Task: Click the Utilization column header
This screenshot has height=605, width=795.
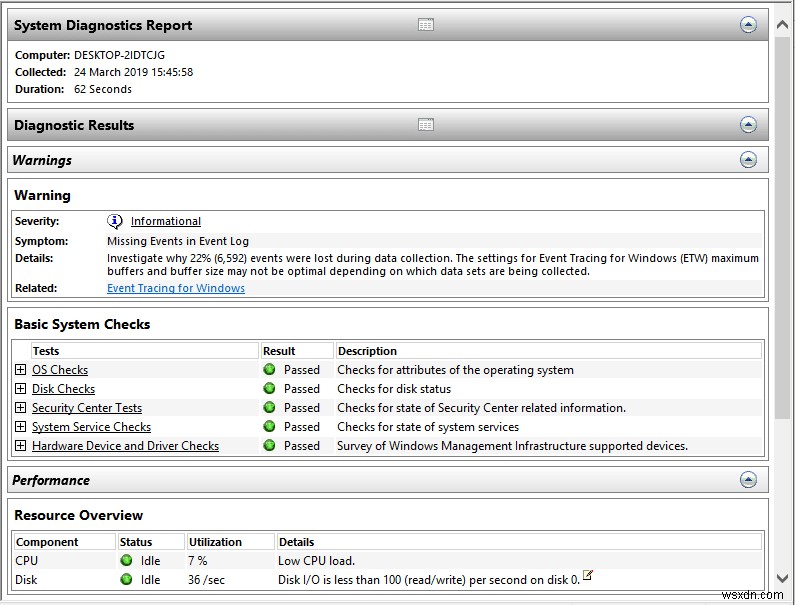Action: (231, 542)
